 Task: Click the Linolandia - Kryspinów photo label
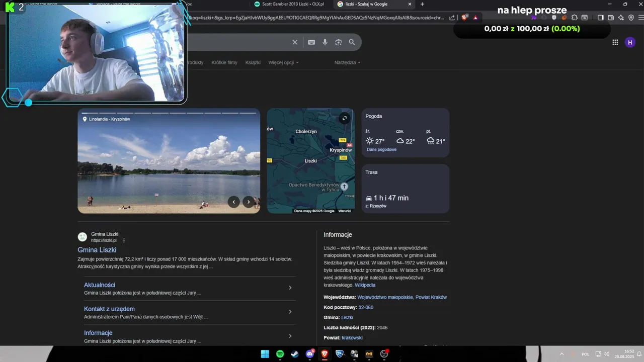coord(109,119)
